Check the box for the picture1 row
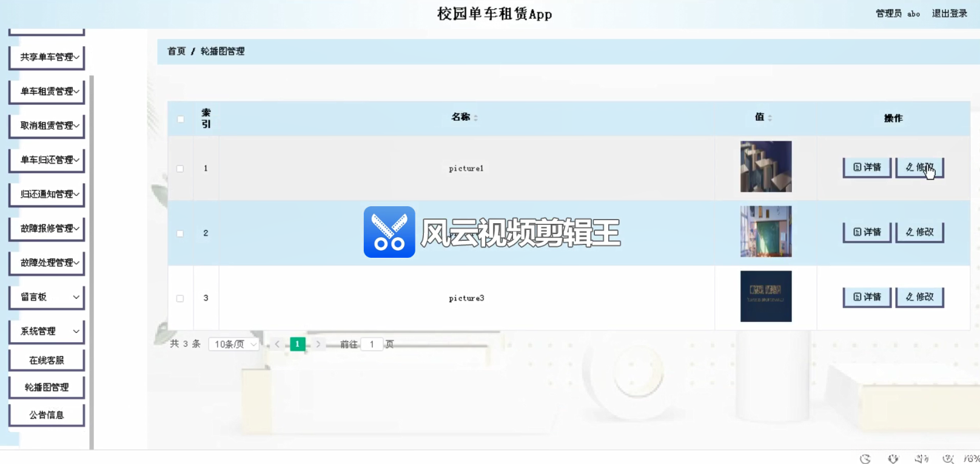Screen dimensions: 980x464 point(180,169)
